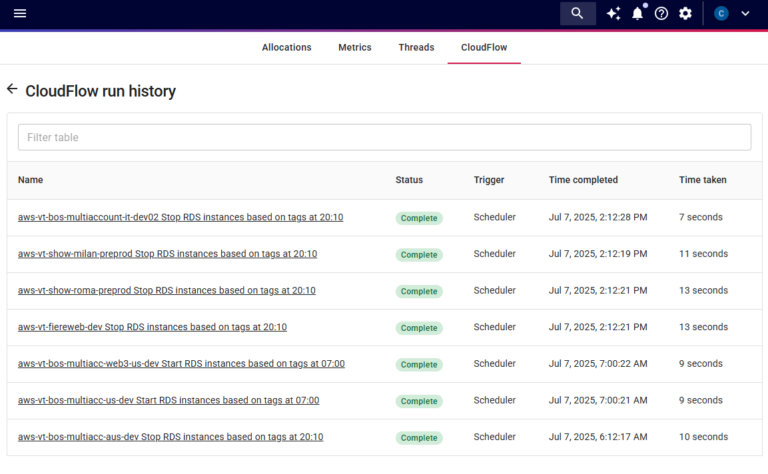Sort by Time completed column header
The width and height of the screenshot is (768, 474).
(x=583, y=180)
